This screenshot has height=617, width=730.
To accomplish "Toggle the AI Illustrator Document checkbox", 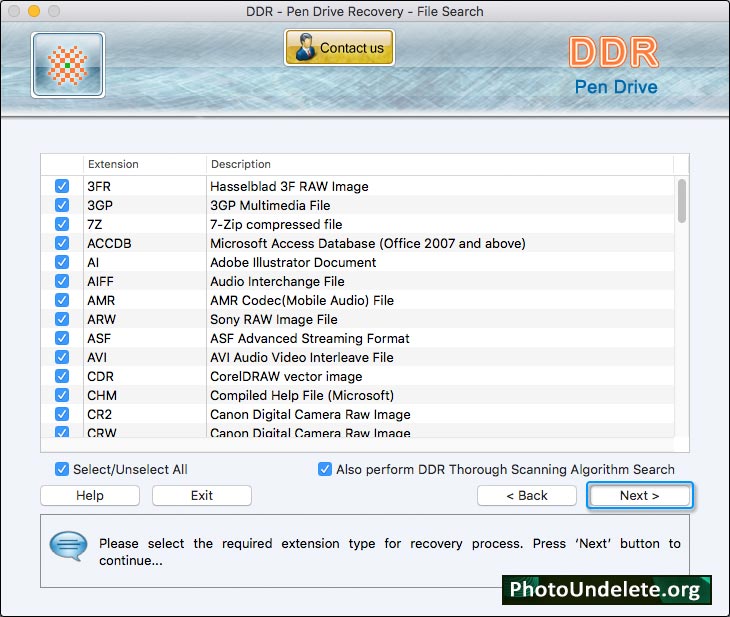I will [x=62, y=262].
